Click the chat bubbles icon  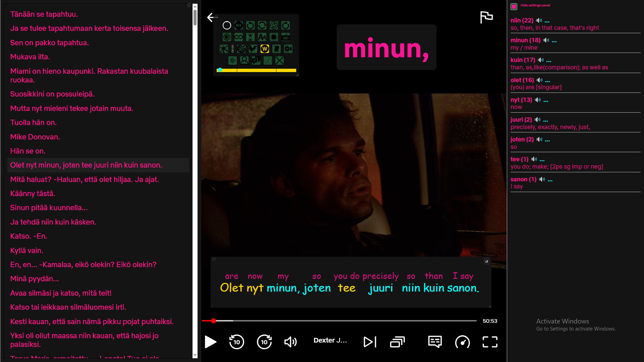click(x=256, y=60)
